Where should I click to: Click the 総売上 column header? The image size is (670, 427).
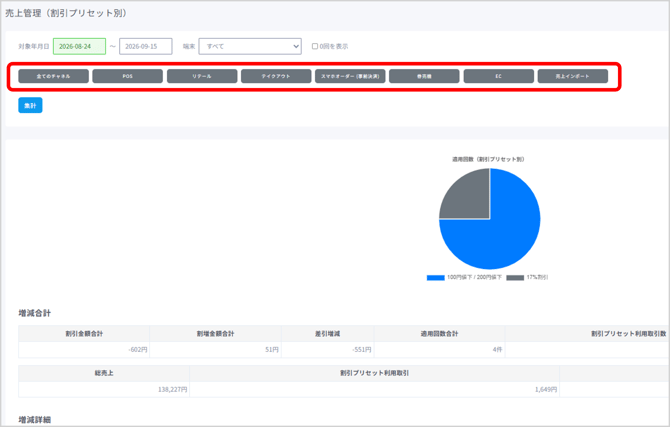[104, 373]
